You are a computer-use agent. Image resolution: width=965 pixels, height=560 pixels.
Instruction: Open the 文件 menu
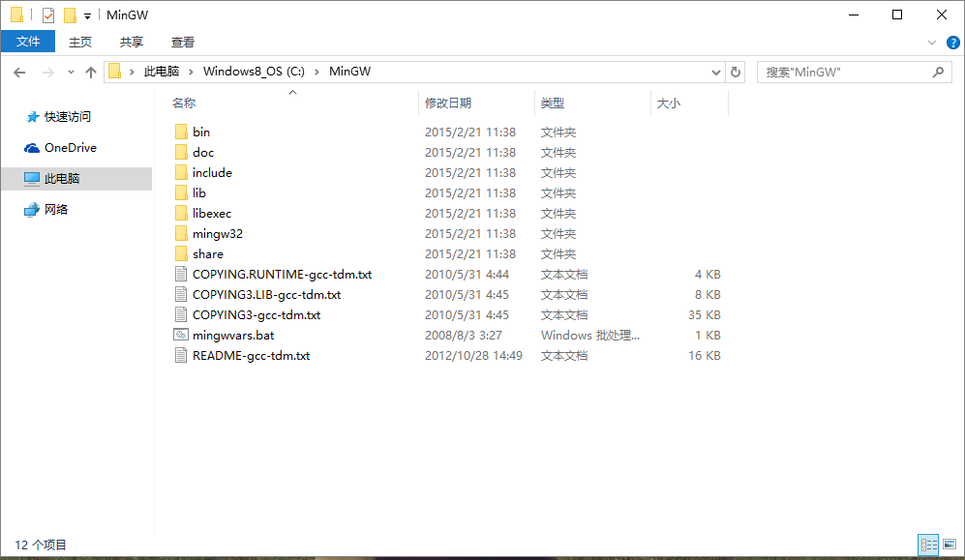[x=28, y=42]
